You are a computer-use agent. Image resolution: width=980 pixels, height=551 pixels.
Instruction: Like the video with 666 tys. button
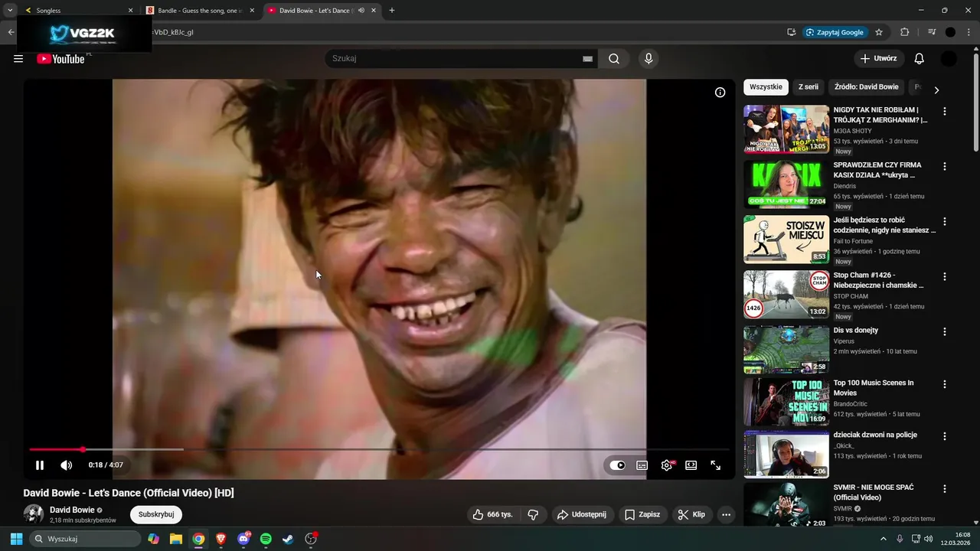(492, 514)
